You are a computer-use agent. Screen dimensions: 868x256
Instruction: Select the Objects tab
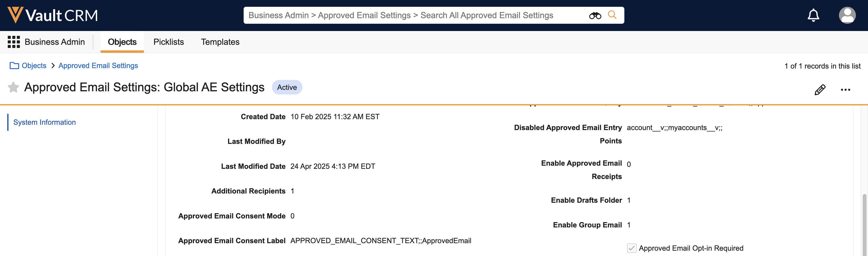click(x=122, y=42)
